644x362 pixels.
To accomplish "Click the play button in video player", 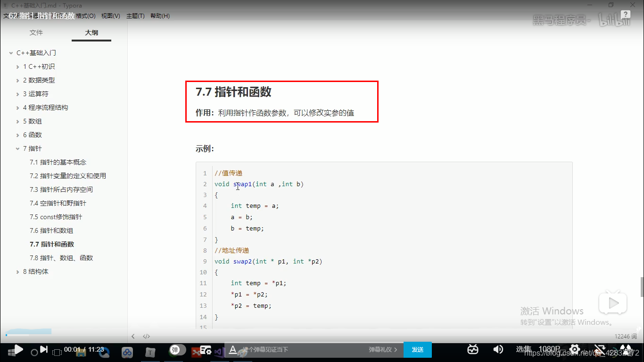I will coord(18,349).
